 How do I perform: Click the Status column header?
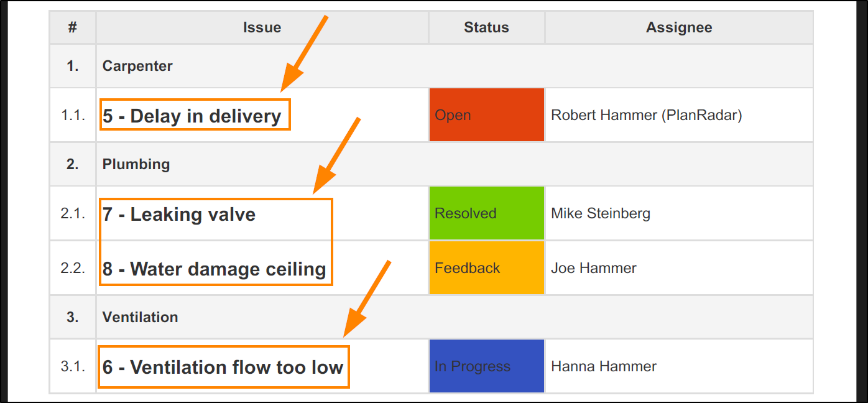click(x=486, y=27)
